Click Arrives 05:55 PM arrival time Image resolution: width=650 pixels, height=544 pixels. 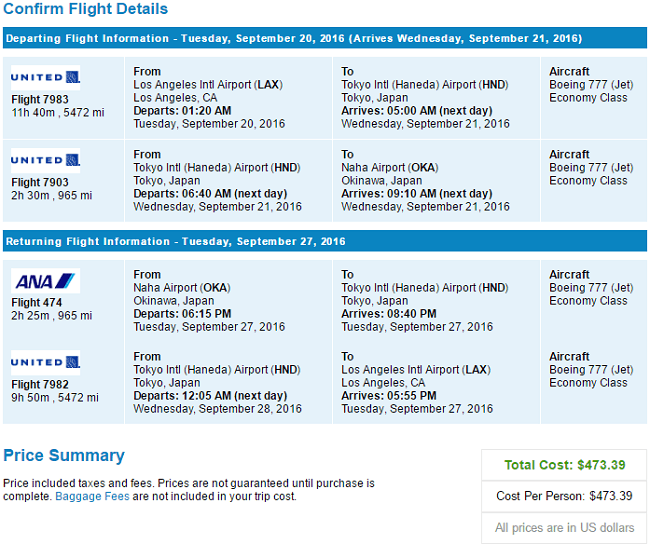(x=389, y=396)
